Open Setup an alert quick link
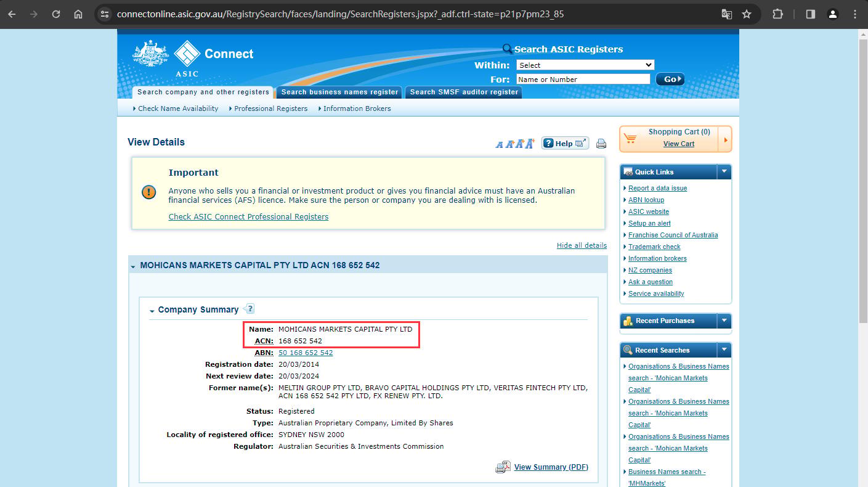This screenshot has width=868, height=487. click(649, 223)
